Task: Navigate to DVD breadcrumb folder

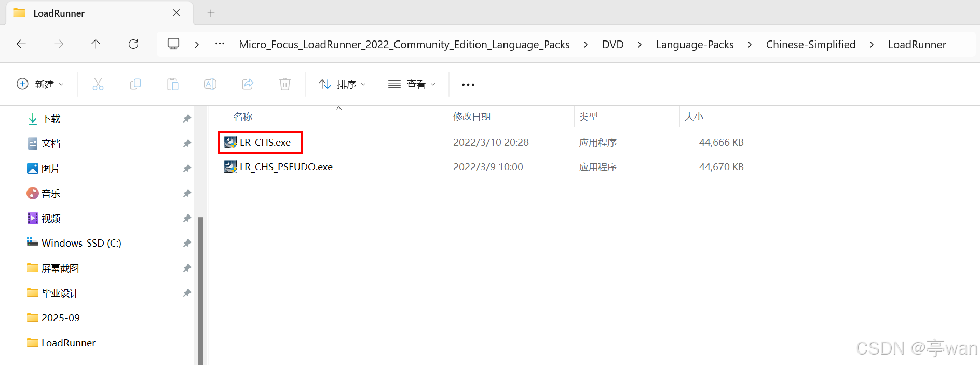Action: [x=613, y=45]
